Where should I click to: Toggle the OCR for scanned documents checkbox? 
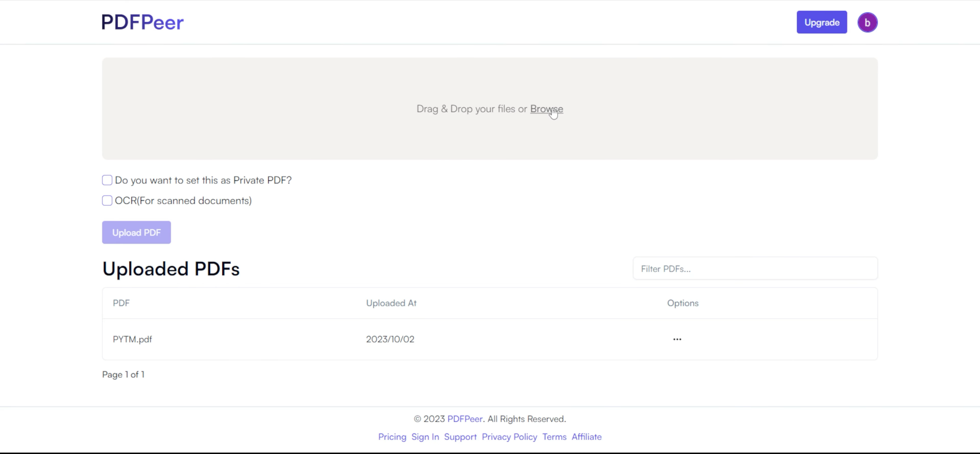click(x=107, y=200)
